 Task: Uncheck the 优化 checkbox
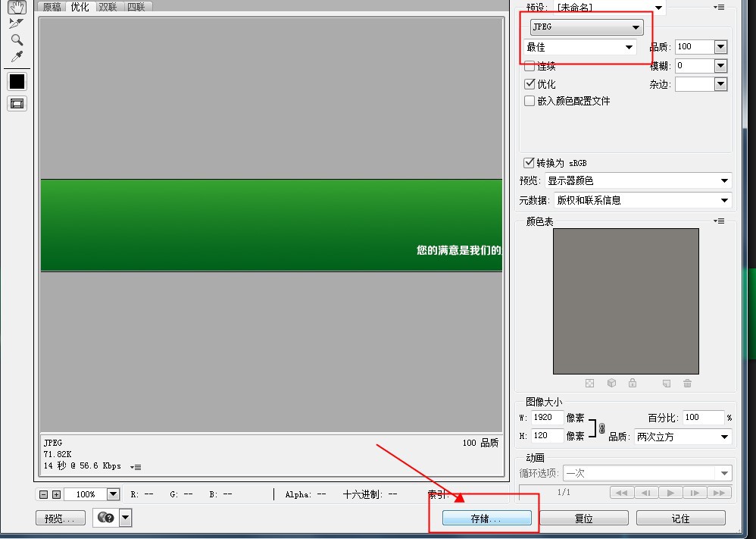coord(530,84)
